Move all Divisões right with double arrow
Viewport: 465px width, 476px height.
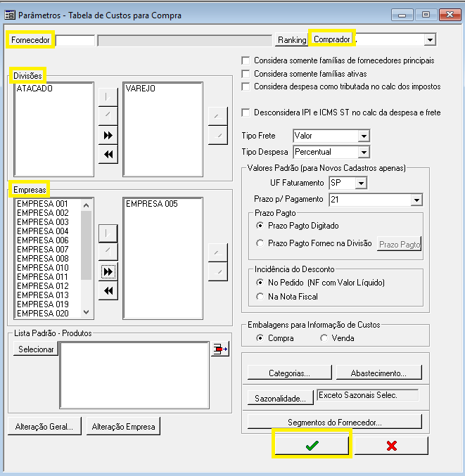[108, 136]
